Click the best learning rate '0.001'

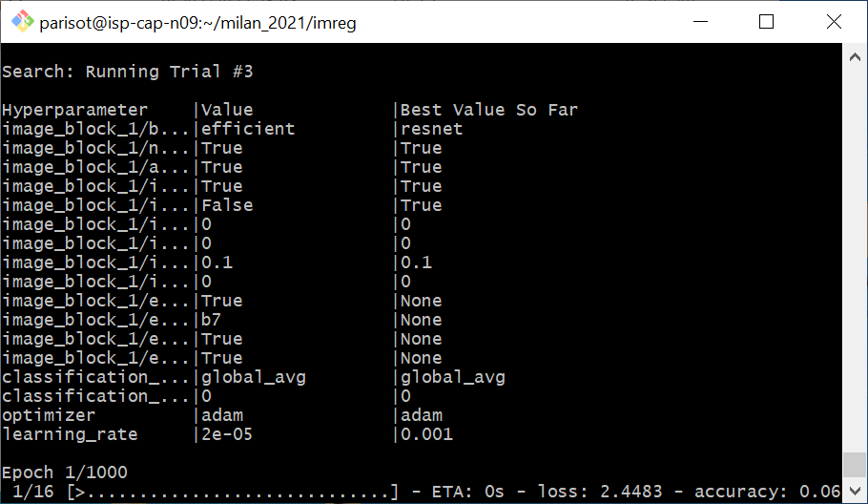tap(426, 434)
